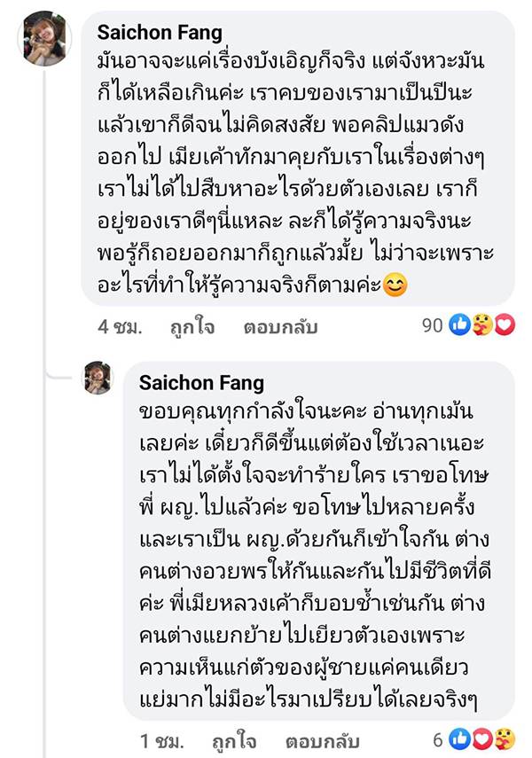This screenshot has height=758, width=532.
Task: Click the thumbs-up reaction icon on second comment
Action: pyautogui.click(x=459, y=738)
